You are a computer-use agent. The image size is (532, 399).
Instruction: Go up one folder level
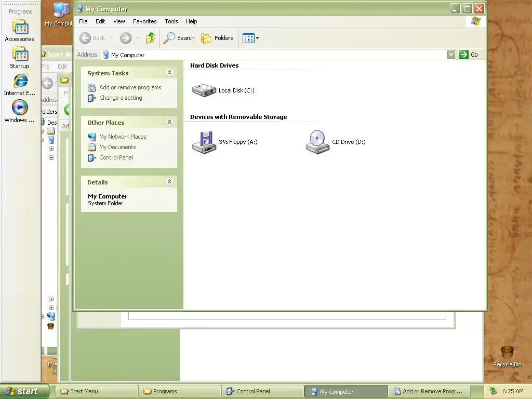pos(151,38)
